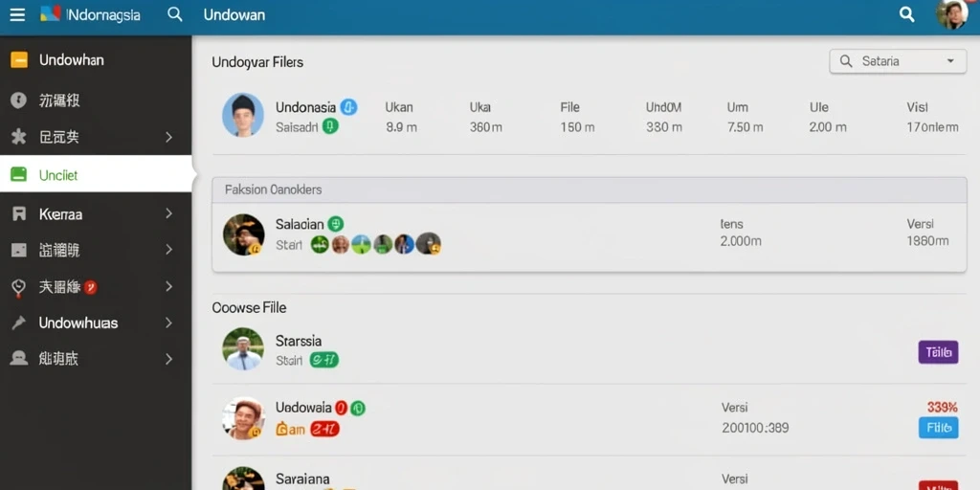Click the puzzle piece icon in sidebar
The image size is (980, 490).
point(19,136)
